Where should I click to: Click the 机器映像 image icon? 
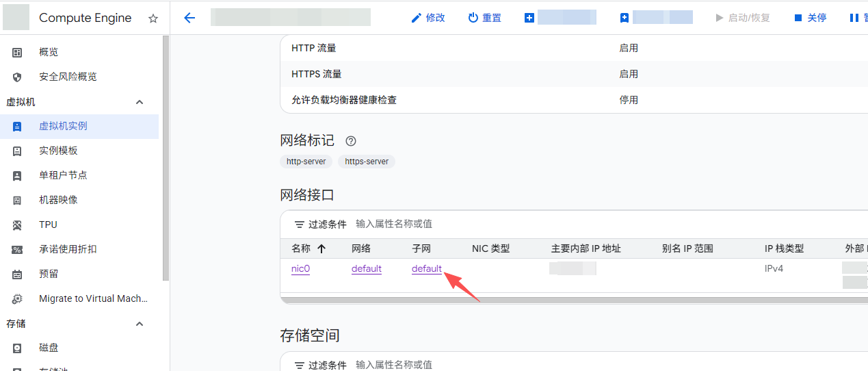pyautogui.click(x=17, y=200)
